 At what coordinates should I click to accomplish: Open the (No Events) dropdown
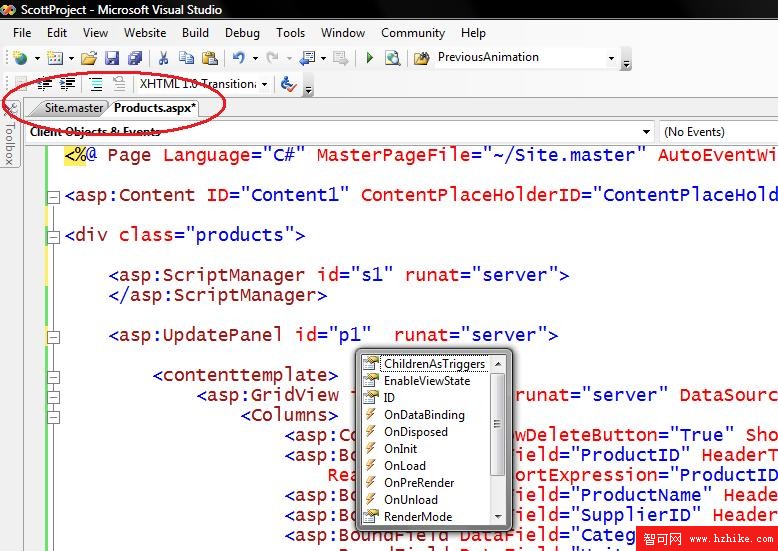pos(718,132)
